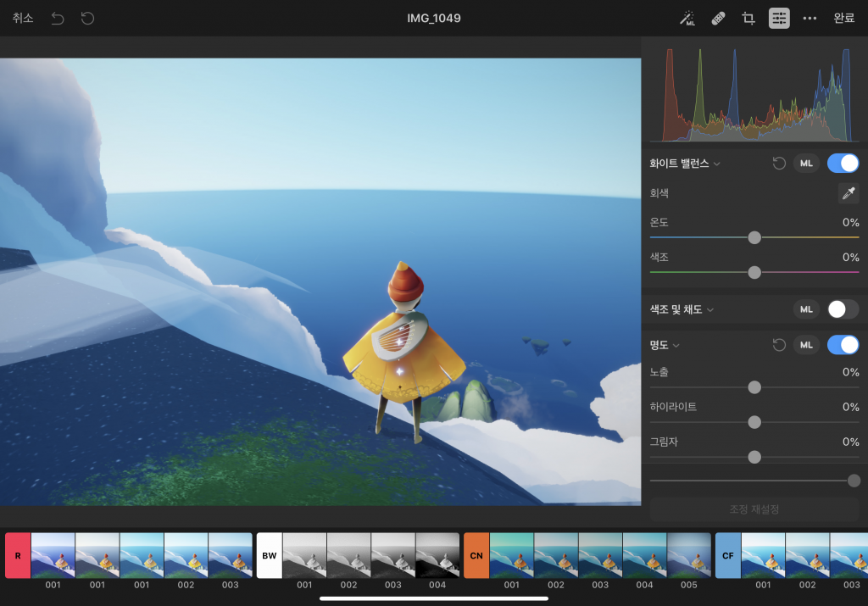Undo the last edit
The width and height of the screenshot is (868, 606).
pos(58,19)
